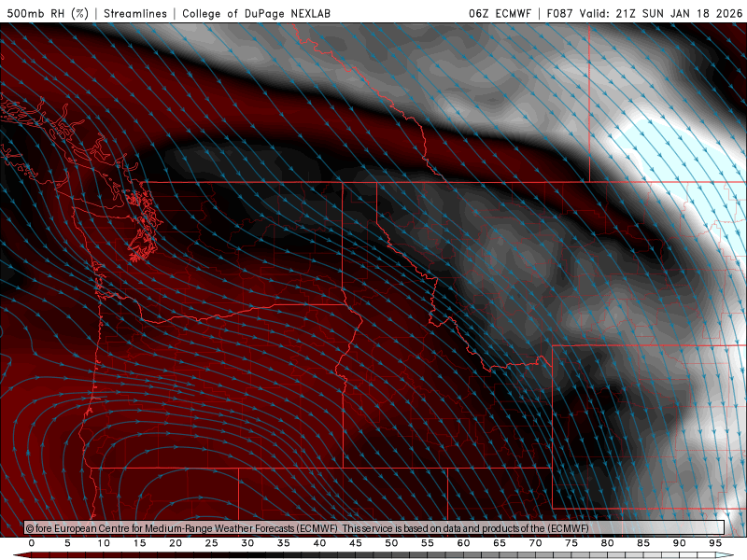Click the "85" colorbar tick label
This screenshot has height=560, width=747.
[643, 543]
